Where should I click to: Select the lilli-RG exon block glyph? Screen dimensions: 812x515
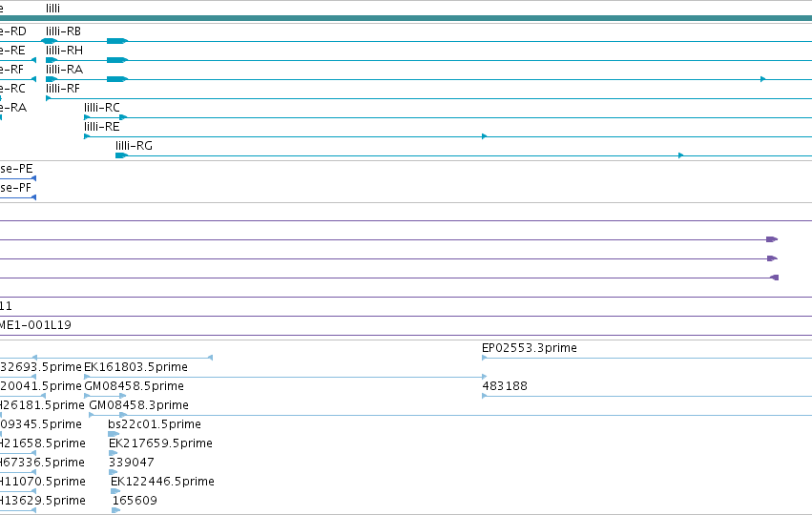121,155
